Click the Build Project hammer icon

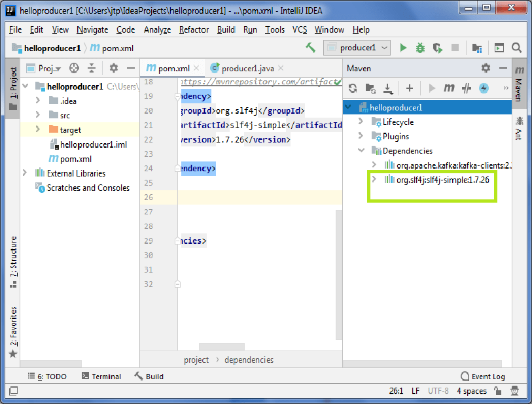click(x=310, y=48)
